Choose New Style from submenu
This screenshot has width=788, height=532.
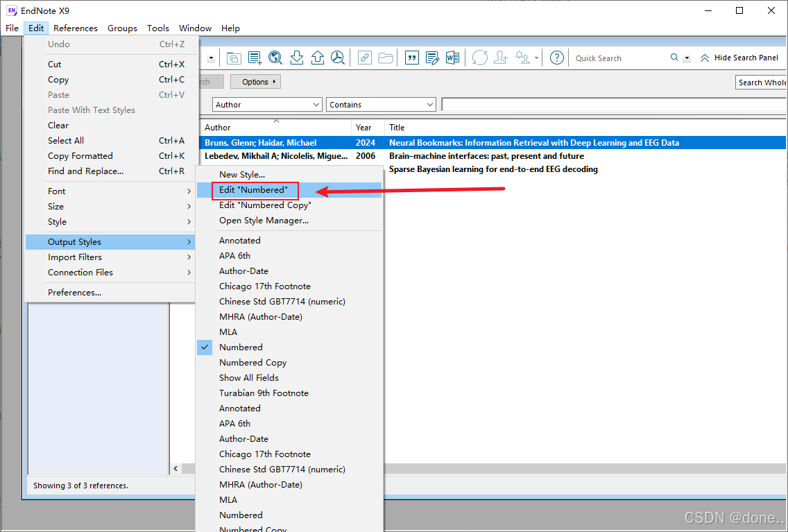tap(289, 174)
